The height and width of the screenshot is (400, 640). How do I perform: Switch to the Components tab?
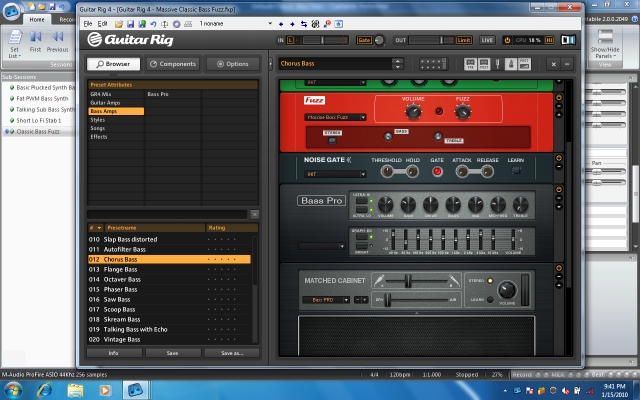(x=173, y=64)
